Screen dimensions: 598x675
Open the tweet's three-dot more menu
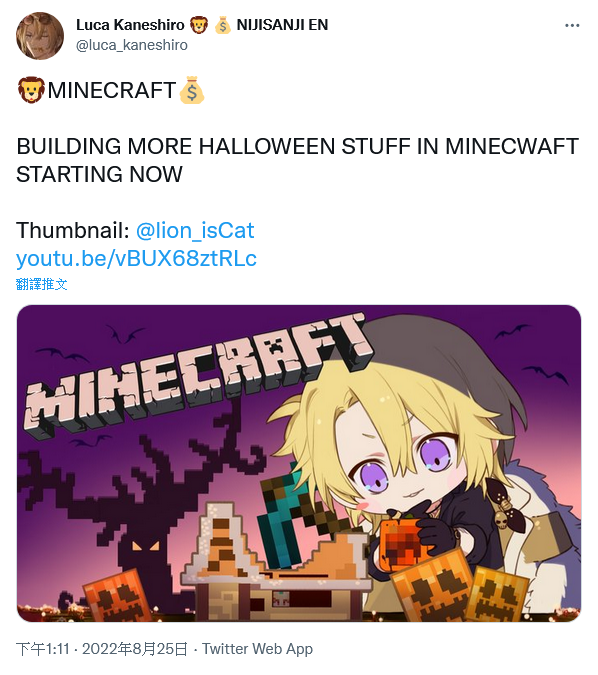coord(572,26)
